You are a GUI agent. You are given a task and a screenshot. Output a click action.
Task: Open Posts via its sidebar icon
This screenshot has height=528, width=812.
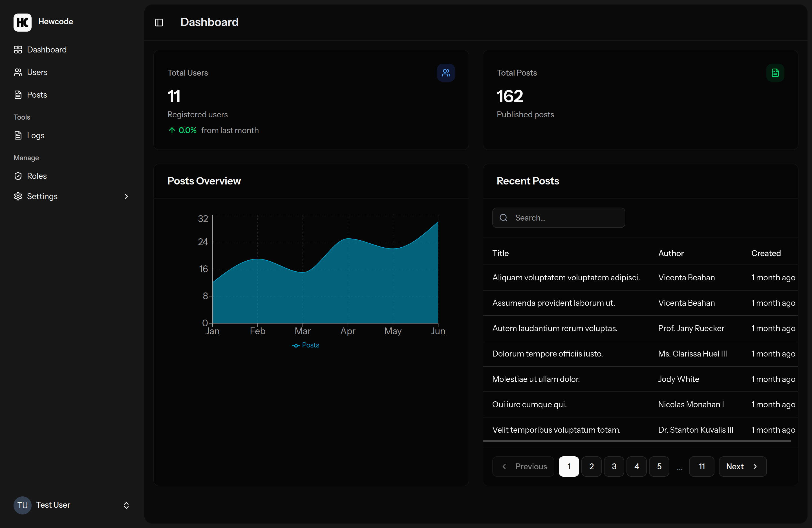[18, 94]
